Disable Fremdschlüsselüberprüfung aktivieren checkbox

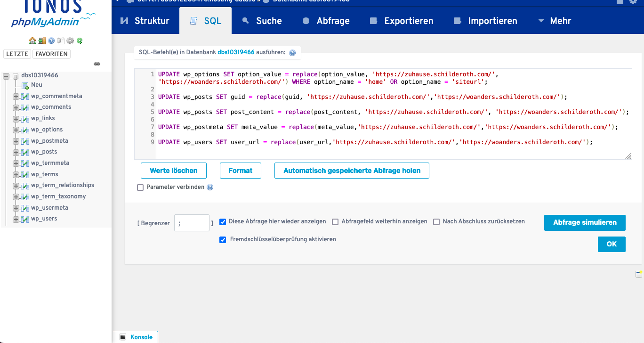[223, 240]
